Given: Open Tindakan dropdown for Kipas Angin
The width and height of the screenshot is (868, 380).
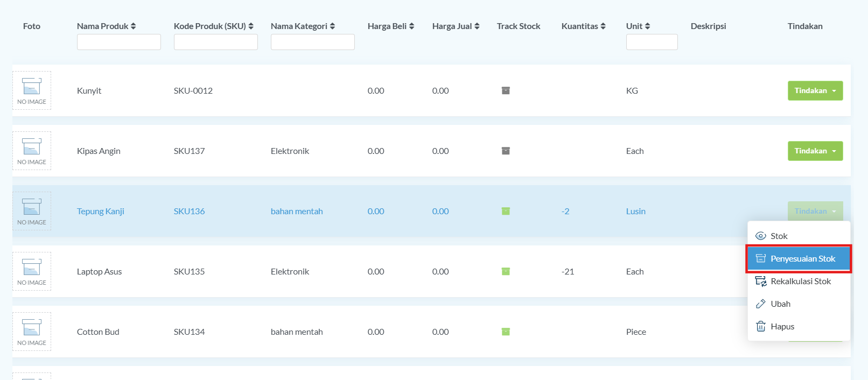Looking at the screenshot, I should pos(815,151).
